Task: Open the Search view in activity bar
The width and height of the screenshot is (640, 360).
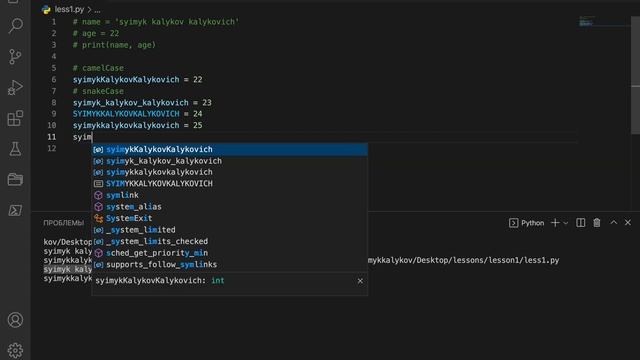Action: point(16,25)
